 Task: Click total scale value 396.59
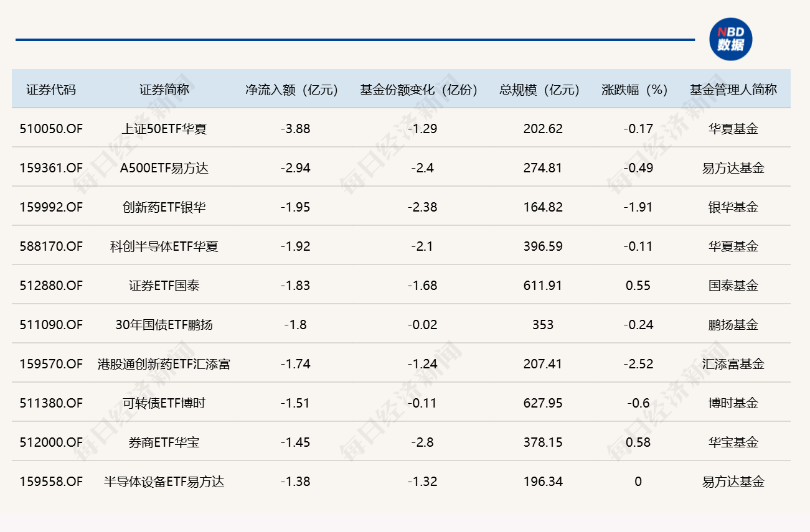(x=543, y=246)
